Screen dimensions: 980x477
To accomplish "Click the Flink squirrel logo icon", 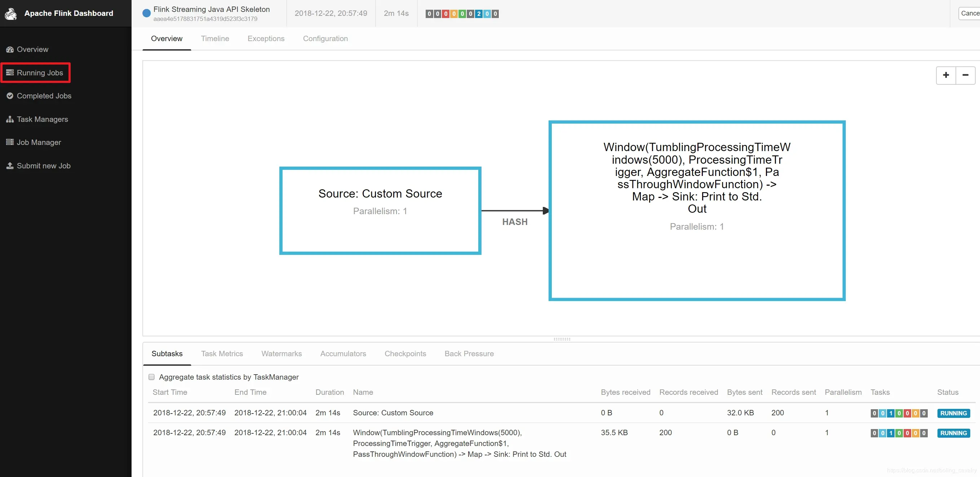I will pyautogui.click(x=11, y=14).
